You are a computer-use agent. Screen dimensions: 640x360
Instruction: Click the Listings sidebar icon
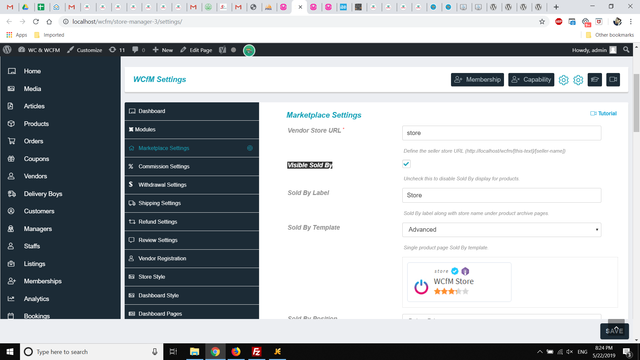pyautogui.click(x=11, y=264)
